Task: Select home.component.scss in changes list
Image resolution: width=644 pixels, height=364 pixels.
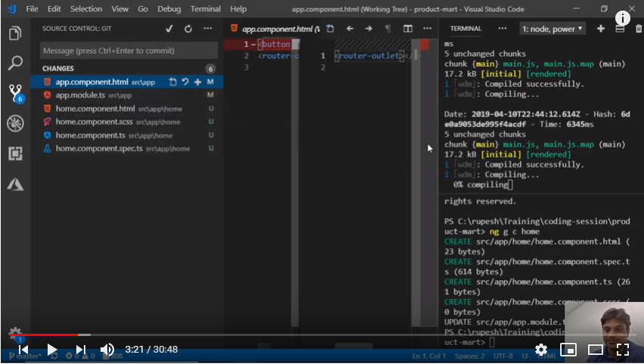Action: (127, 122)
